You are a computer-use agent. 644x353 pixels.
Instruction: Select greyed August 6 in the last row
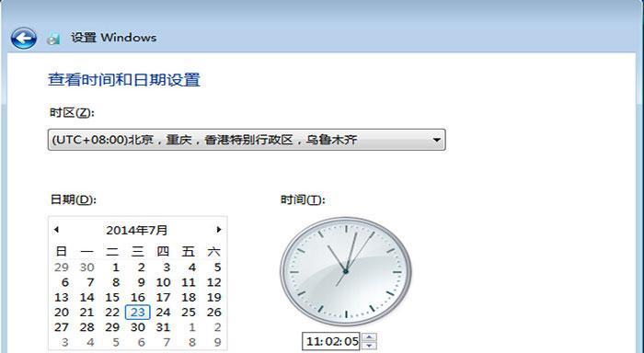coord(142,342)
